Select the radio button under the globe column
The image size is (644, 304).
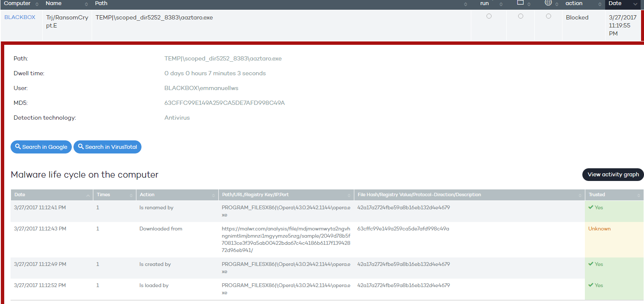549,16
